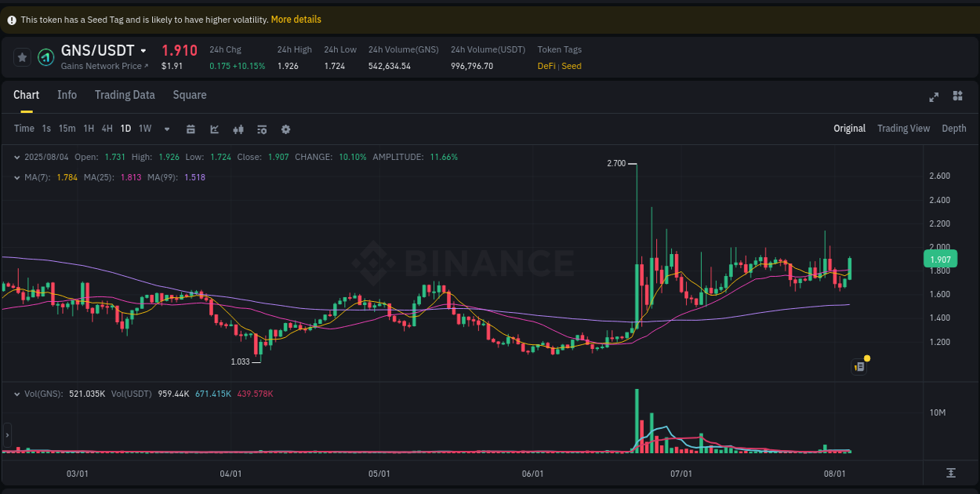Collapse the OHLC legend using its chevron
Image resolution: width=980 pixels, height=494 pixels.
(x=16, y=157)
